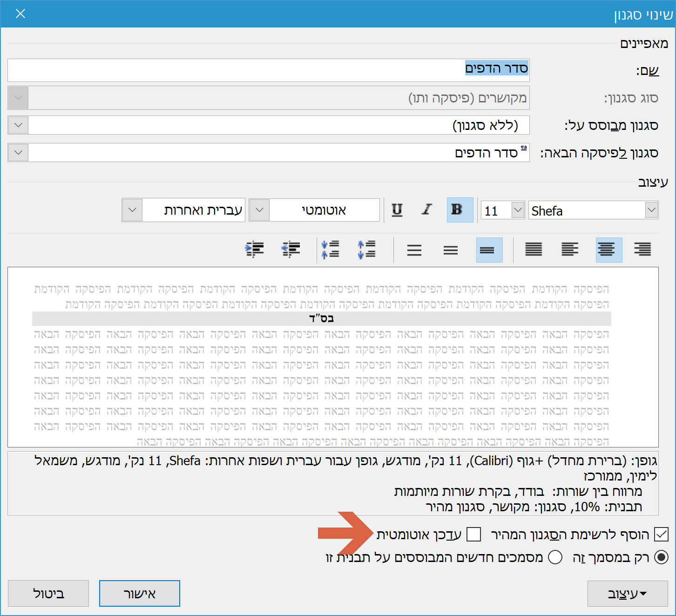Confirm with the אישור button
This screenshot has width=676, height=616.
pos(140,594)
